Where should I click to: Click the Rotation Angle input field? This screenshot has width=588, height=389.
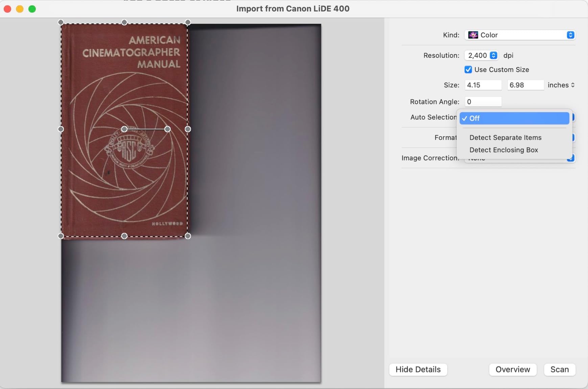coord(483,102)
